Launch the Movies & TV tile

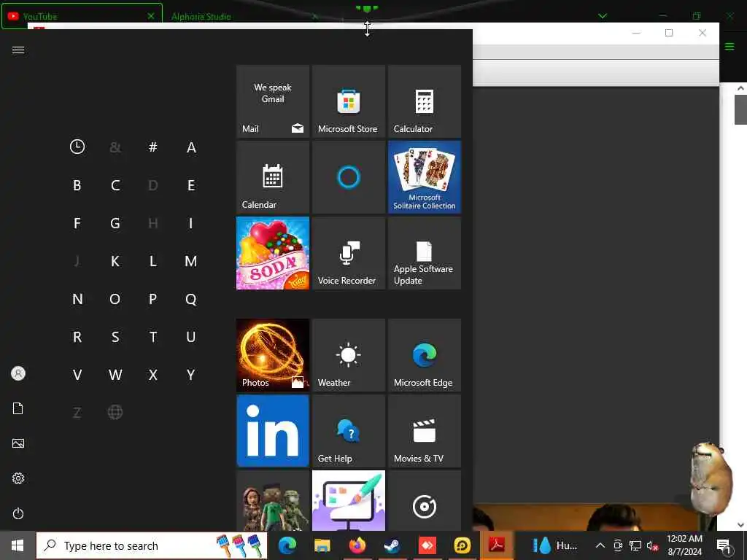[x=425, y=431]
